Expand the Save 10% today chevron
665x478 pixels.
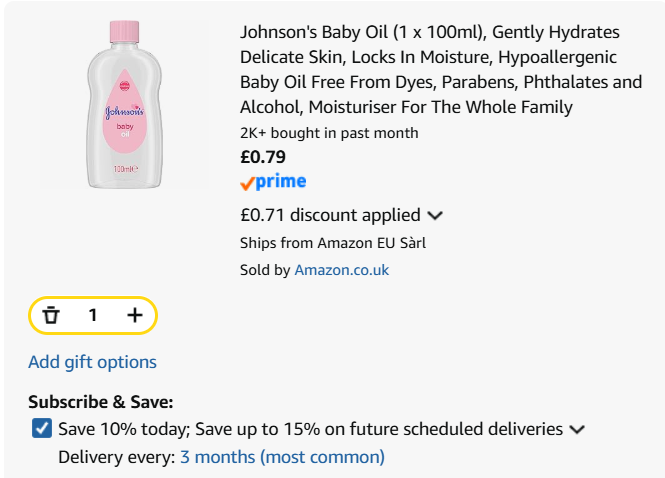point(577,430)
